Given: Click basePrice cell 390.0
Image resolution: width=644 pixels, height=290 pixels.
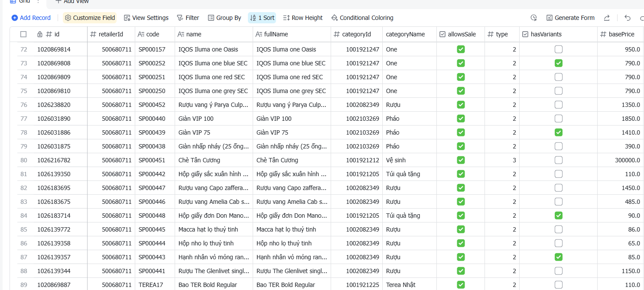Looking at the screenshot, I should pyautogui.click(x=620, y=146).
